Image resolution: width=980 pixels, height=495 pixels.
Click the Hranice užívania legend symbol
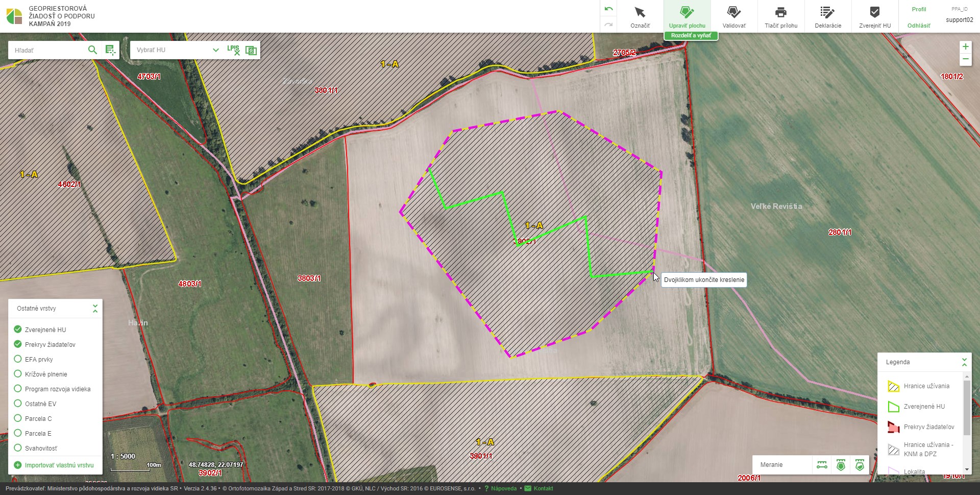[893, 386]
